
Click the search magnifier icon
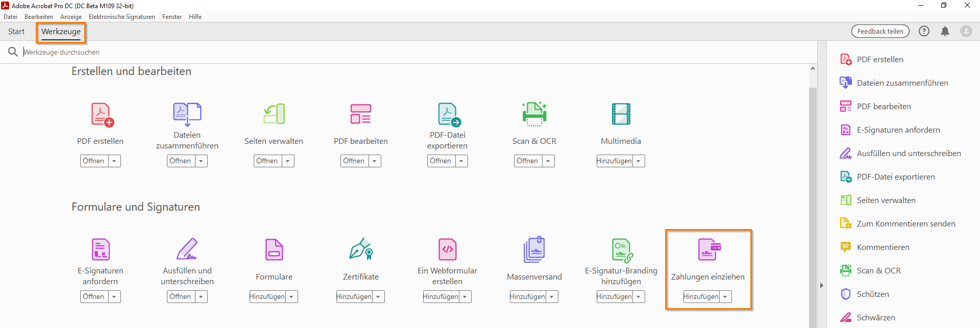[x=13, y=52]
